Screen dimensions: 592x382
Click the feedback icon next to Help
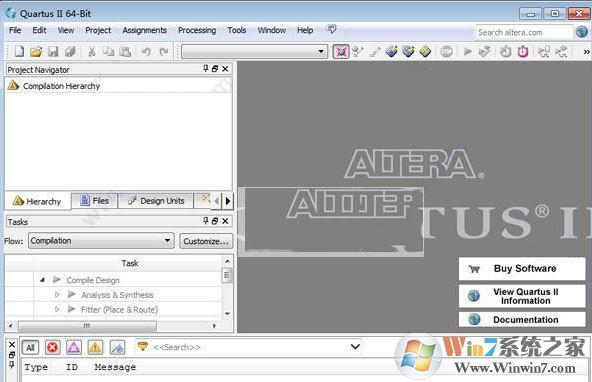tap(331, 29)
